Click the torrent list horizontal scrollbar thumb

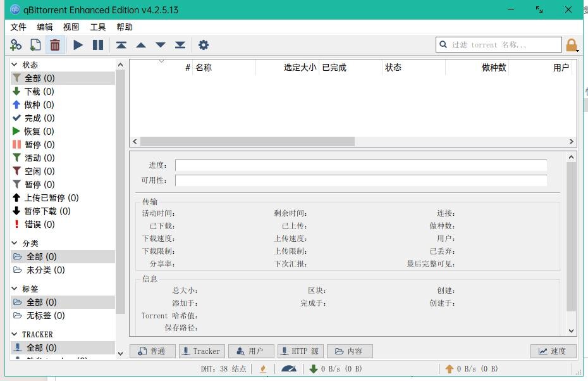coord(247,142)
